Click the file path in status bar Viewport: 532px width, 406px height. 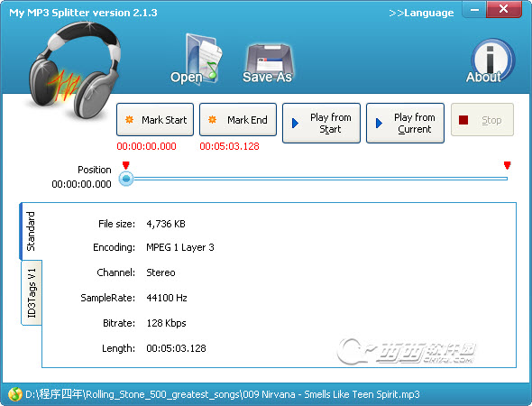click(x=223, y=394)
